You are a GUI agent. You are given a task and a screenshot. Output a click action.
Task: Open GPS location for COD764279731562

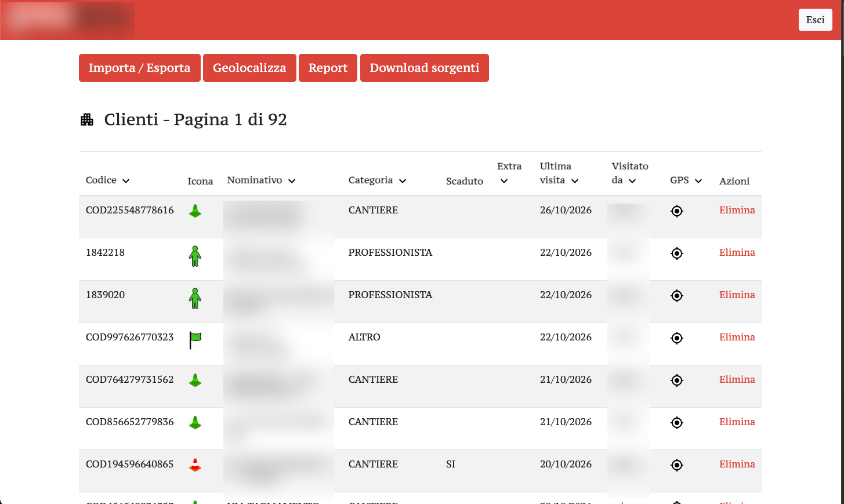click(x=677, y=380)
